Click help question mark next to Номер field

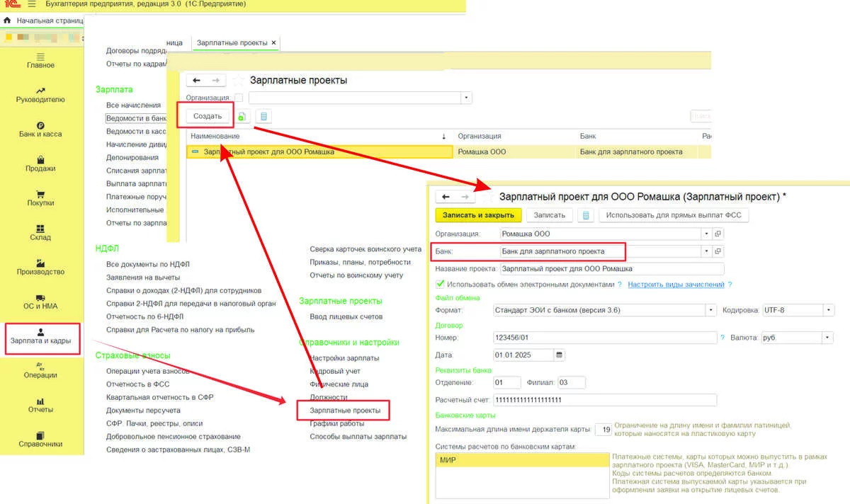pos(722,338)
